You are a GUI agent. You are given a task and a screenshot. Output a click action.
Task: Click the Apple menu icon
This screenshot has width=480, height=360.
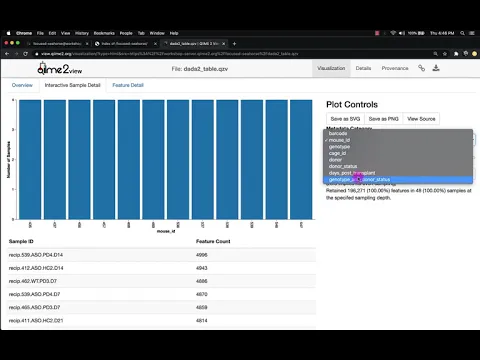tap(9, 33)
